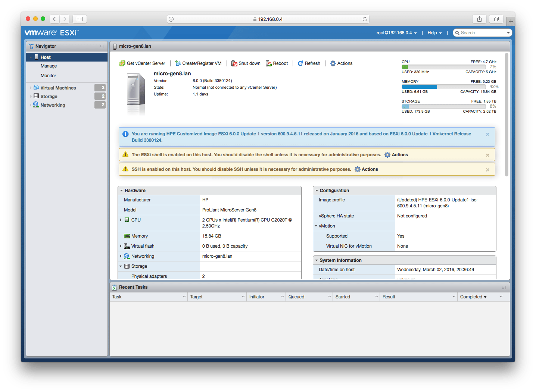This screenshot has height=392, width=536.
Task: Click Actions link in ESXi shell warning
Action: click(x=400, y=155)
